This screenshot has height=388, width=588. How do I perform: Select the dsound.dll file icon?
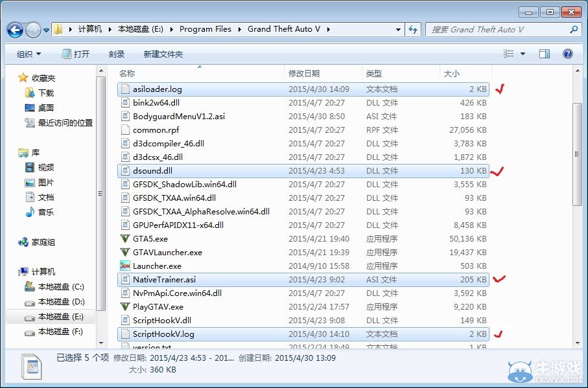125,171
